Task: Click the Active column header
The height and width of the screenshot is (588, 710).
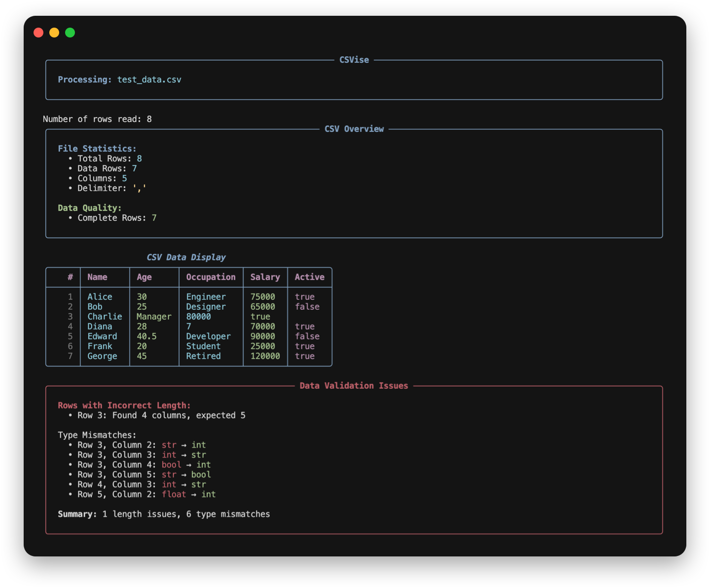Action: [x=309, y=277]
